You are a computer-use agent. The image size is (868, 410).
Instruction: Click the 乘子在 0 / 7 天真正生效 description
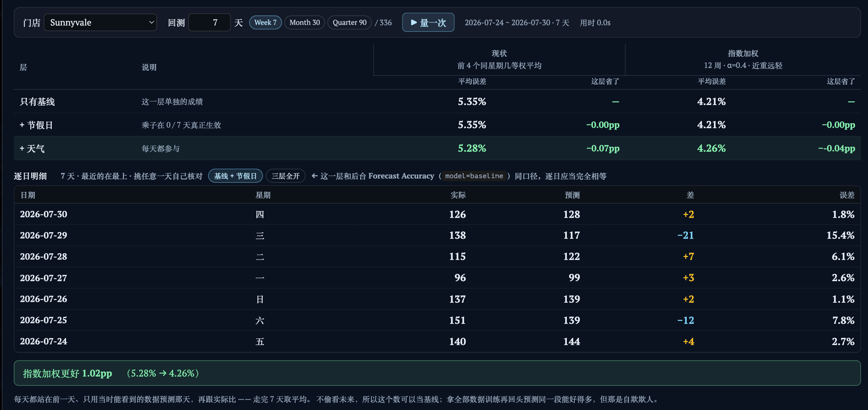pyautogui.click(x=181, y=125)
